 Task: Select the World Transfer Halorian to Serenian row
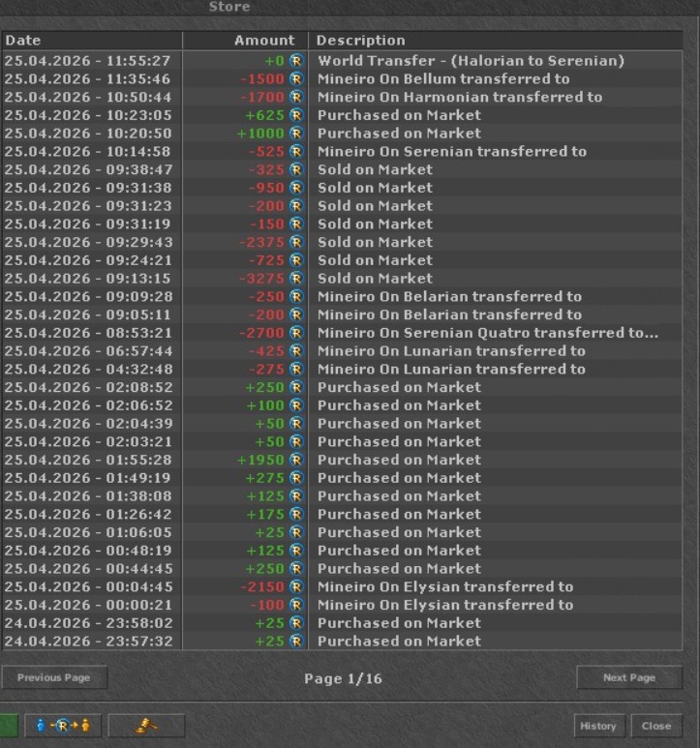pos(342,61)
